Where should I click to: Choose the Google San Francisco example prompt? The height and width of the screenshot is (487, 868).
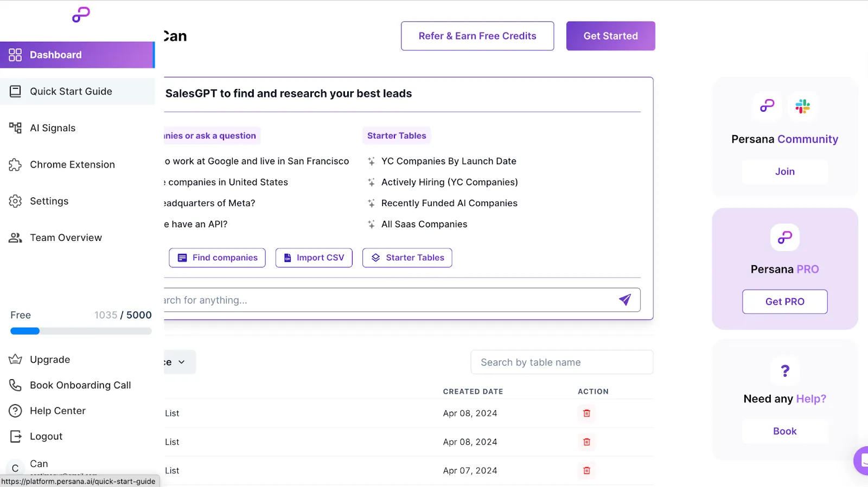coord(257,161)
